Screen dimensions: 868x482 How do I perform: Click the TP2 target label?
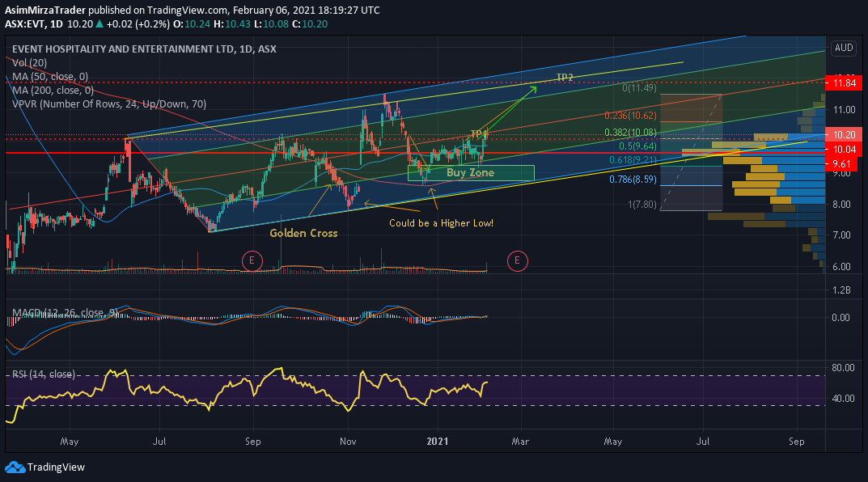coord(564,78)
